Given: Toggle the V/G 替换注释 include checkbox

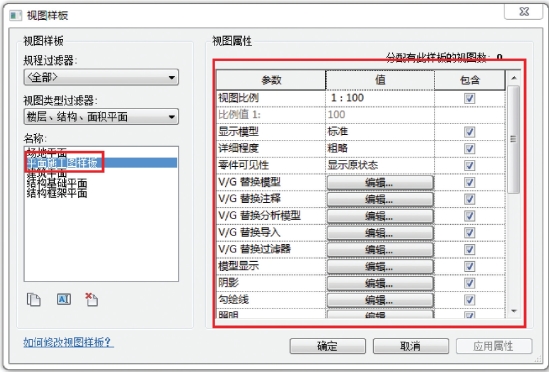Looking at the screenshot, I should [x=469, y=199].
